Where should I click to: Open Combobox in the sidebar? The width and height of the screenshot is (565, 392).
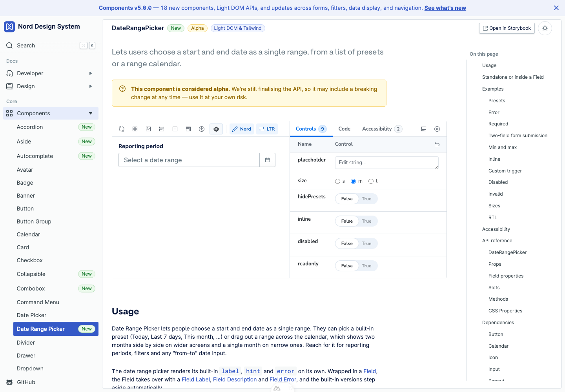pos(56,289)
